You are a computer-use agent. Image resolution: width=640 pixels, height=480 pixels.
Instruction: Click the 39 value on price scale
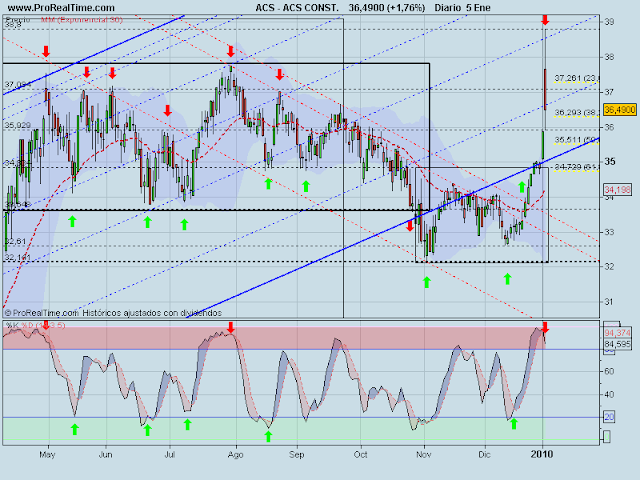609,22
